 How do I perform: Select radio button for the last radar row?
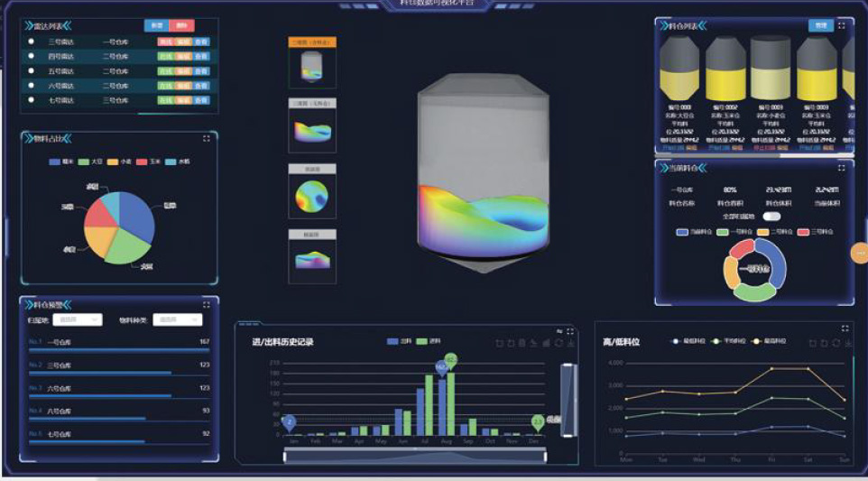click(x=32, y=100)
